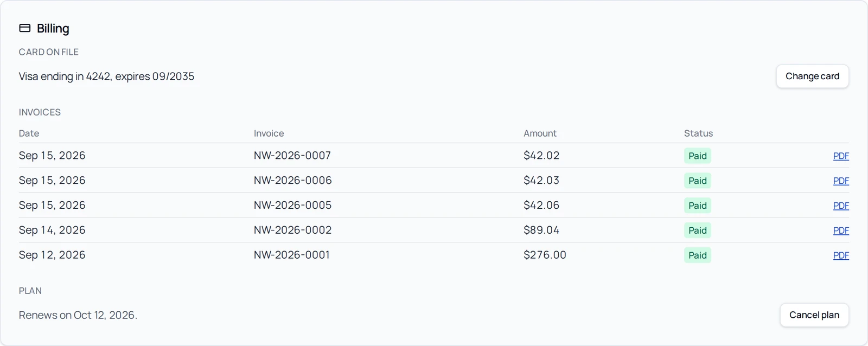The width and height of the screenshot is (868, 346).
Task: Click the Paid badge for NW-2026-0007
Action: [x=698, y=156]
